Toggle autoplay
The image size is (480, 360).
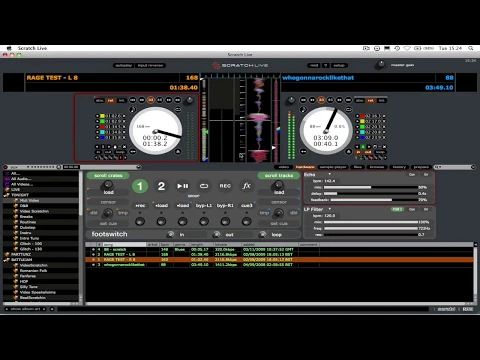pos(124,65)
